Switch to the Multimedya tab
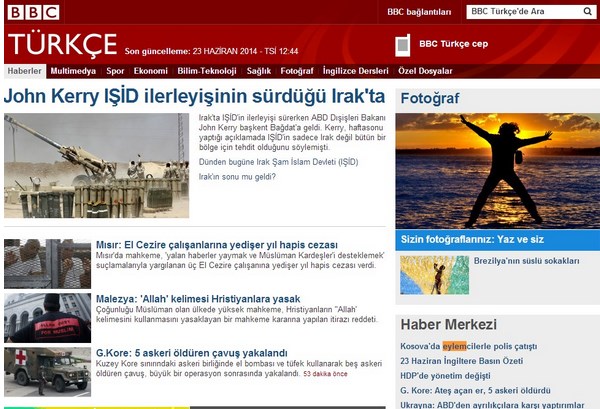The height and width of the screenshot is (409, 600). tap(73, 71)
